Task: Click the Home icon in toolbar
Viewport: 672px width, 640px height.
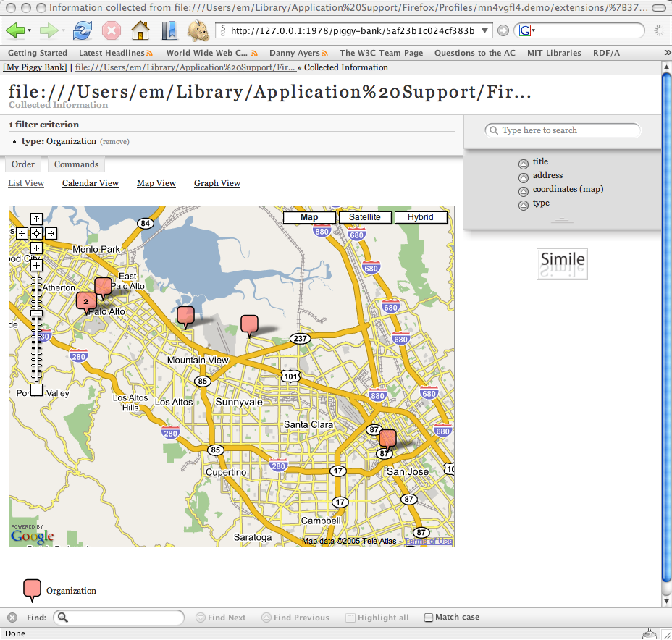Action: (140, 30)
